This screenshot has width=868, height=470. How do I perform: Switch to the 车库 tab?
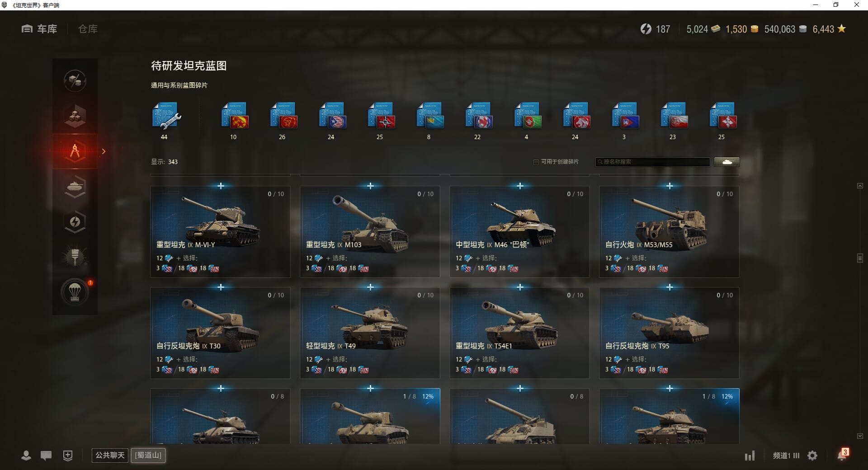[x=39, y=29]
